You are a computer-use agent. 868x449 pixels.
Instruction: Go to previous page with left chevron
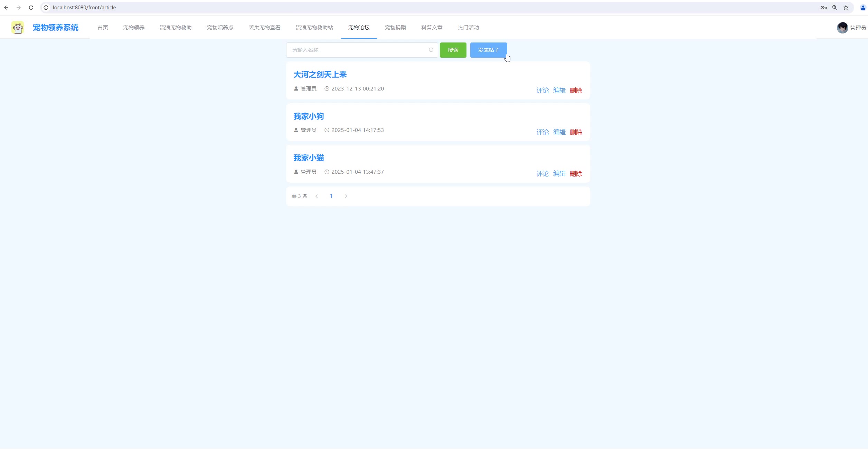pos(317,196)
